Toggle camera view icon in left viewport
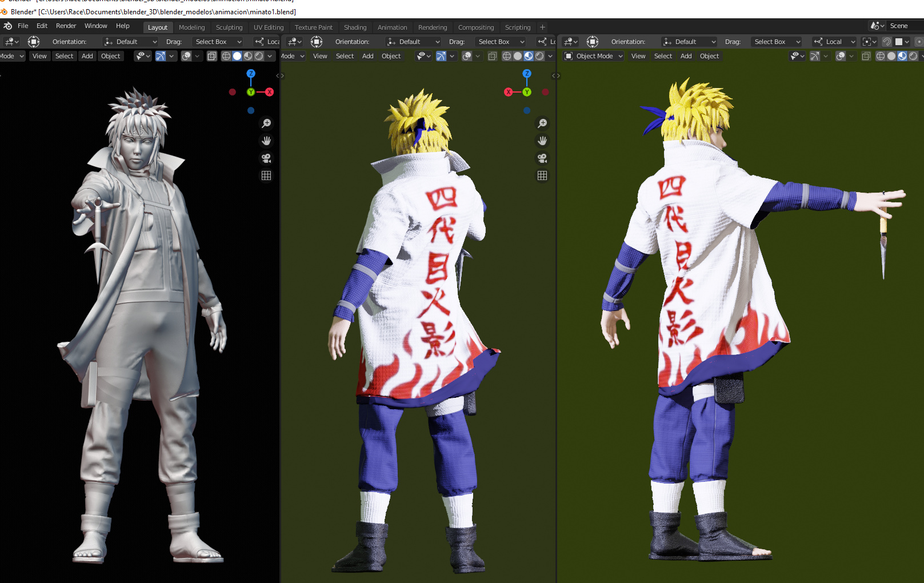This screenshot has height=583, width=924. point(266,158)
